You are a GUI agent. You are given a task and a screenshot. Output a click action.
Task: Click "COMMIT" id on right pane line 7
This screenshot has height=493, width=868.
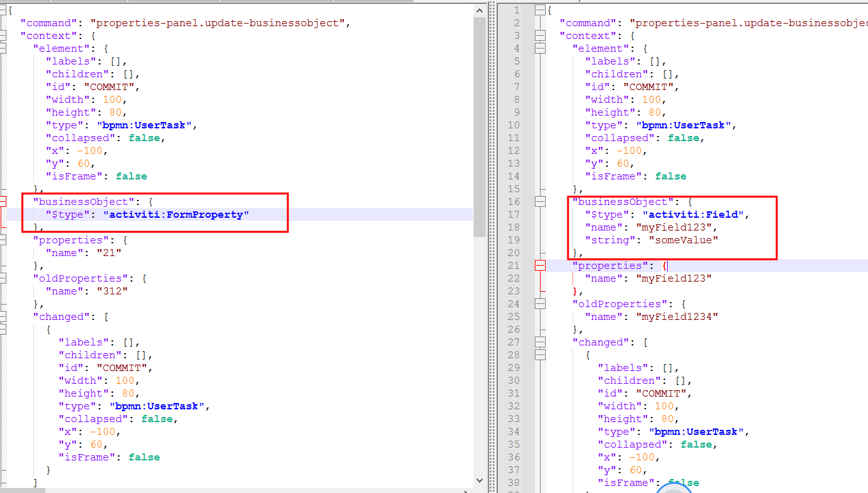point(649,87)
